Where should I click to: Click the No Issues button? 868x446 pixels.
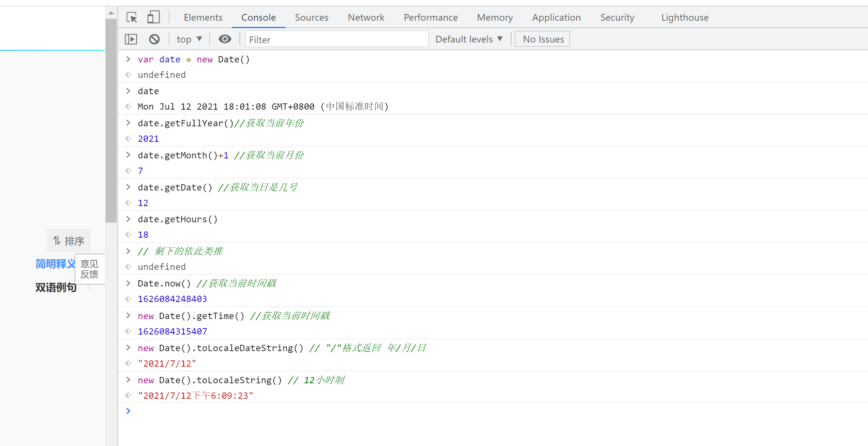543,39
